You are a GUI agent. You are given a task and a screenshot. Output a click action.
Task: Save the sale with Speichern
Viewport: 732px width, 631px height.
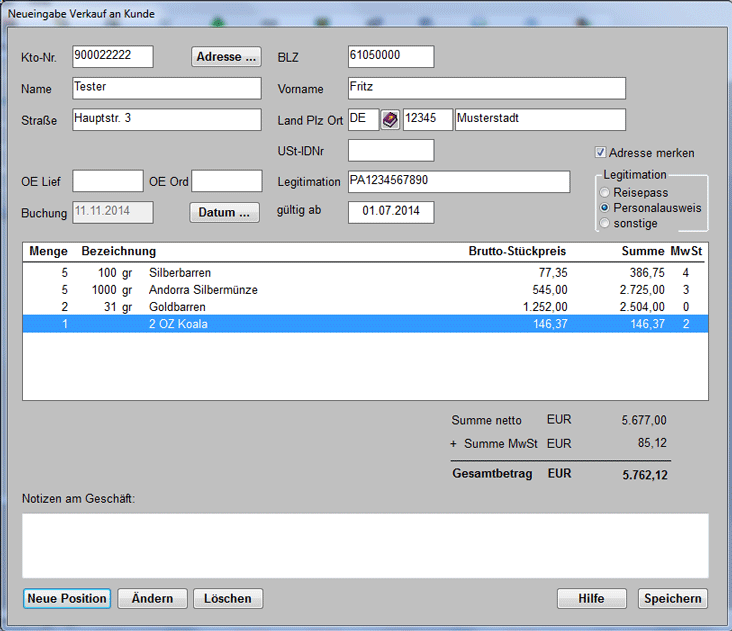click(x=673, y=598)
